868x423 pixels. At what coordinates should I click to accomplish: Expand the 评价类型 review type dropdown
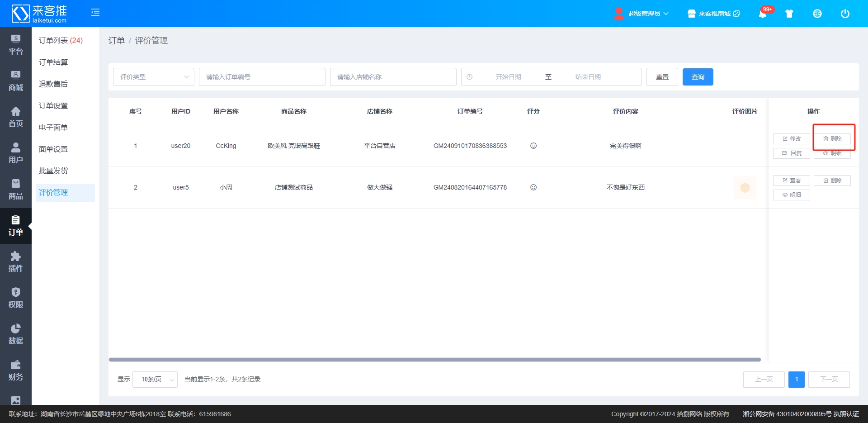[153, 77]
